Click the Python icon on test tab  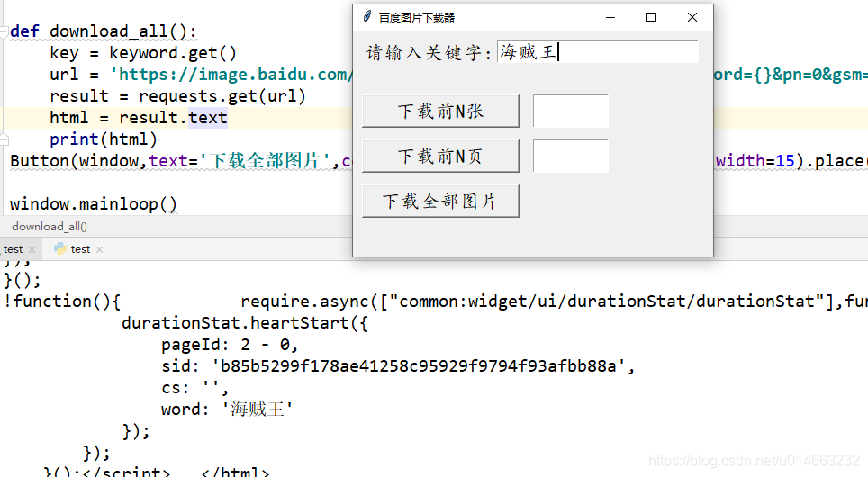(x=59, y=249)
